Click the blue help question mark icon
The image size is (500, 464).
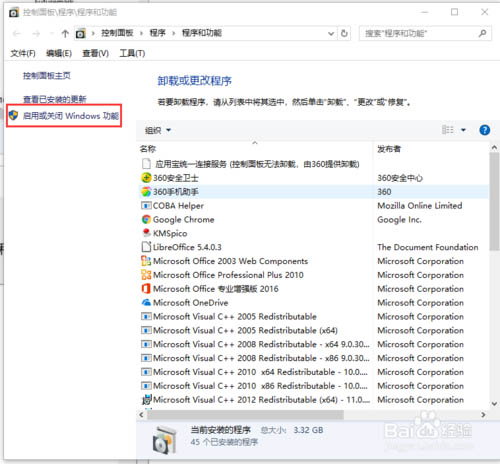click(x=484, y=130)
